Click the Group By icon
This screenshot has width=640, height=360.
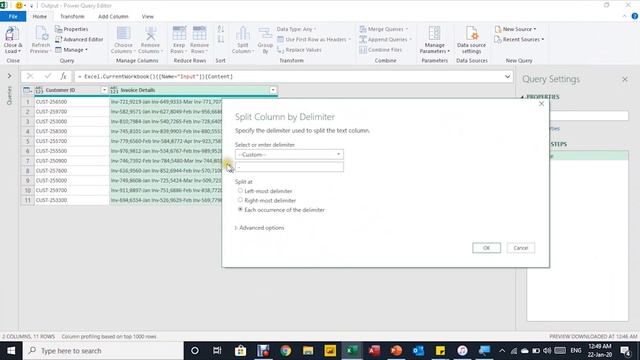(x=265, y=34)
